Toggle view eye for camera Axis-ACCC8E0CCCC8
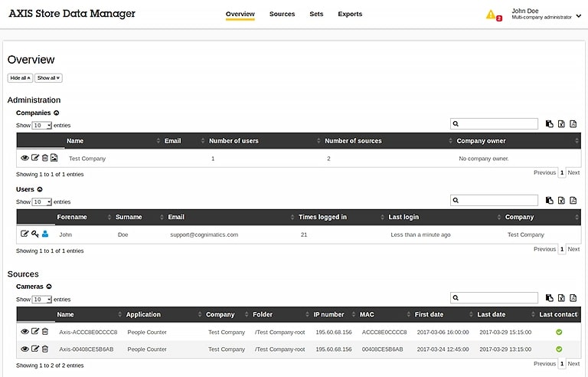588x377 pixels. pyautogui.click(x=25, y=332)
